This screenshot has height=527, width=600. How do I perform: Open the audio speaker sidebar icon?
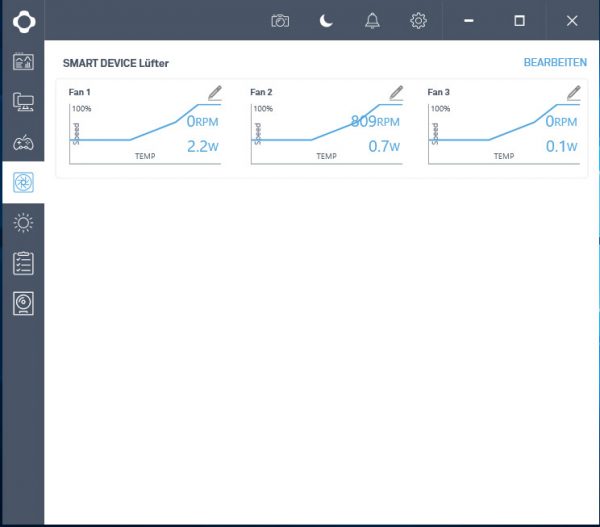[x=23, y=303]
